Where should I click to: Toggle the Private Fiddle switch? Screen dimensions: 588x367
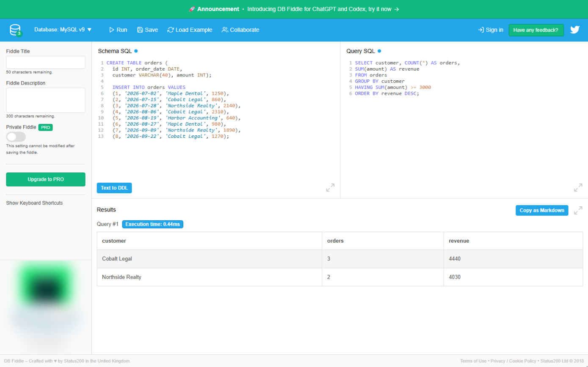pos(16,137)
